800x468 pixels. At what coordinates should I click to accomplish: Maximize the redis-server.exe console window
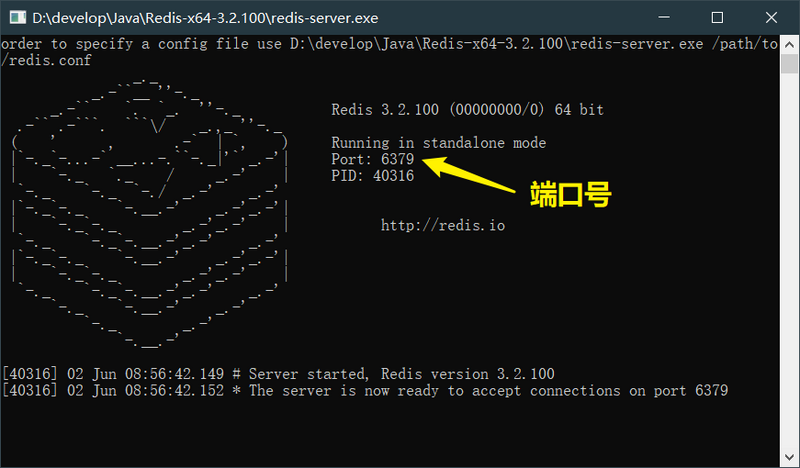717,17
